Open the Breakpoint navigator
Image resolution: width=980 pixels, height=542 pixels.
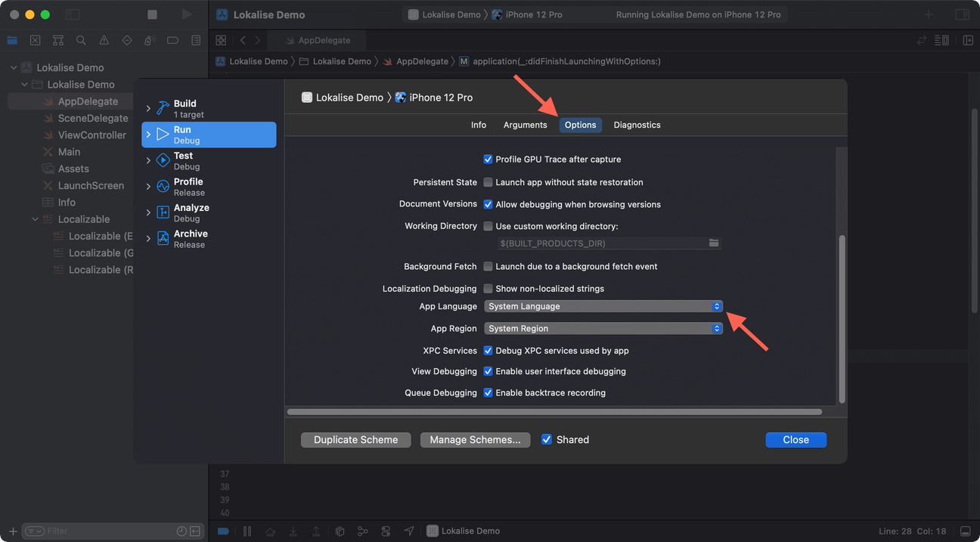tap(172, 40)
